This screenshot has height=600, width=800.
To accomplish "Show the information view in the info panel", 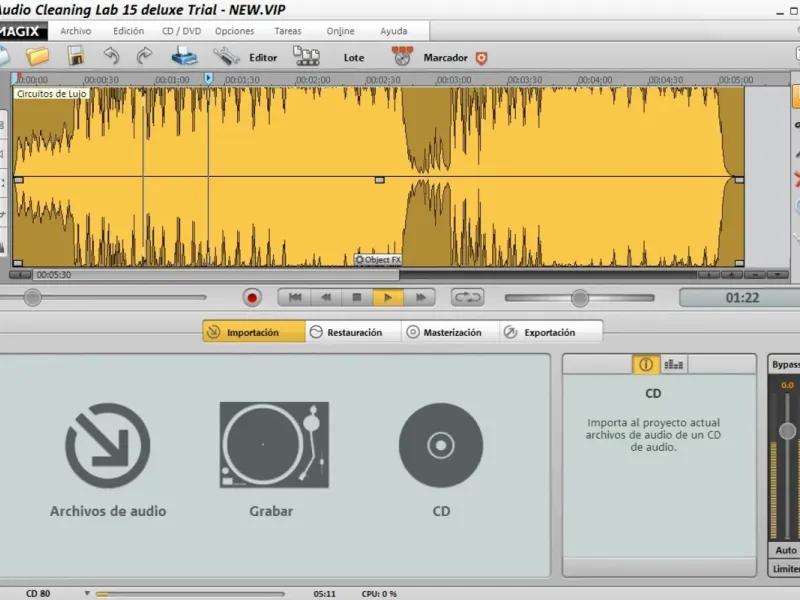I will [646, 364].
